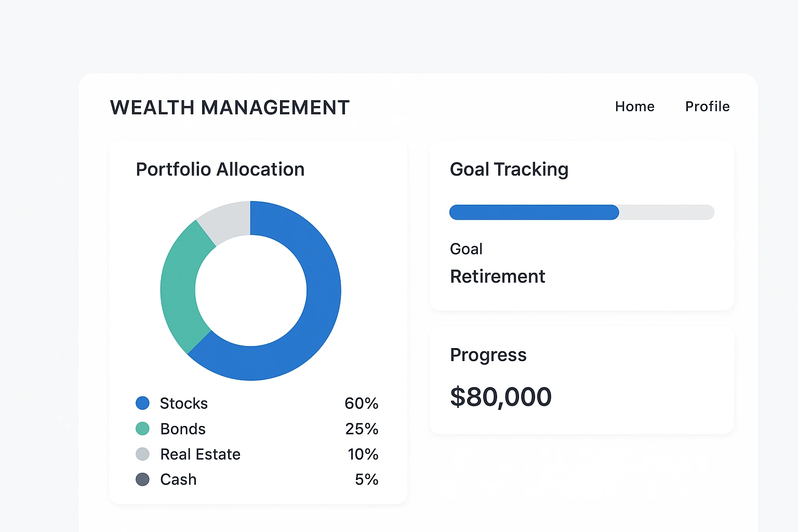This screenshot has height=532, width=798.
Task: Click the Goal Tracking progress bar
Action: tap(581, 212)
